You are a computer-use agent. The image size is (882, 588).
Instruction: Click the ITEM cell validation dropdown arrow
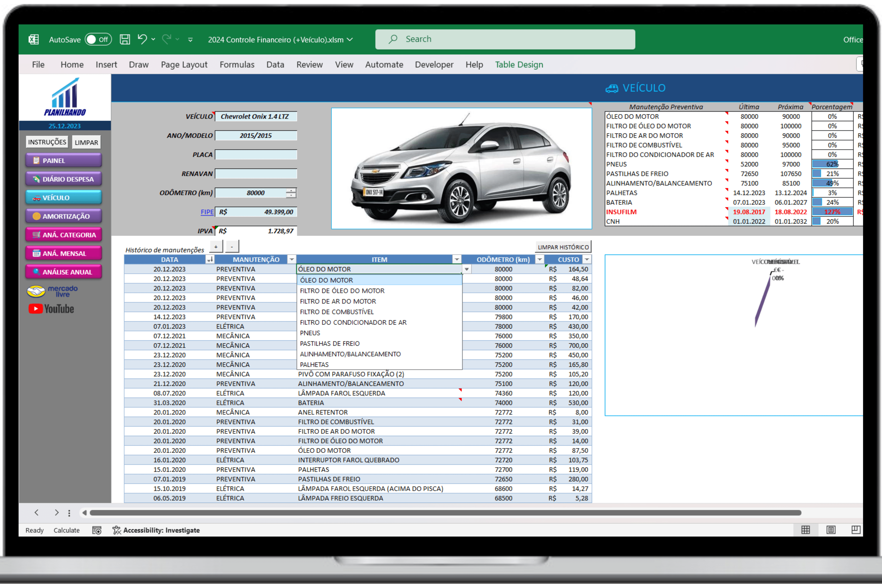click(466, 269)
